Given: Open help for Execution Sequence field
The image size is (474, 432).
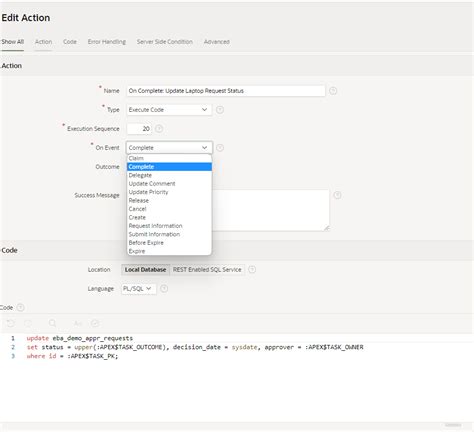Looking at the screenshot, I should [x=159, y=129].
